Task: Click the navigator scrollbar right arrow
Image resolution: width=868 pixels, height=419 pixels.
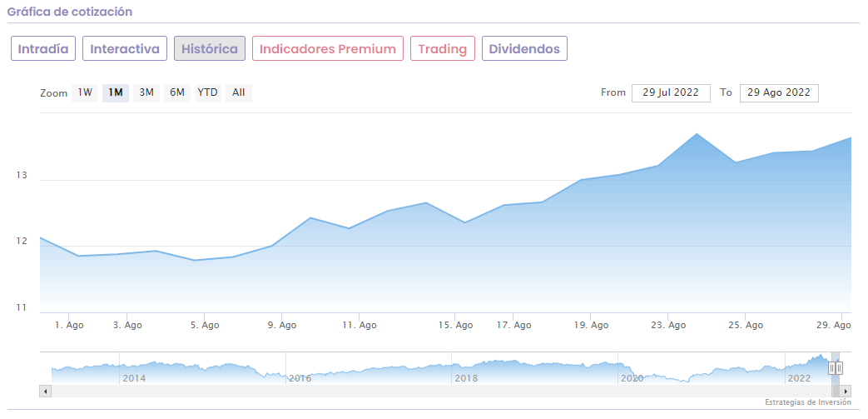Action: [x=846, y=391]
